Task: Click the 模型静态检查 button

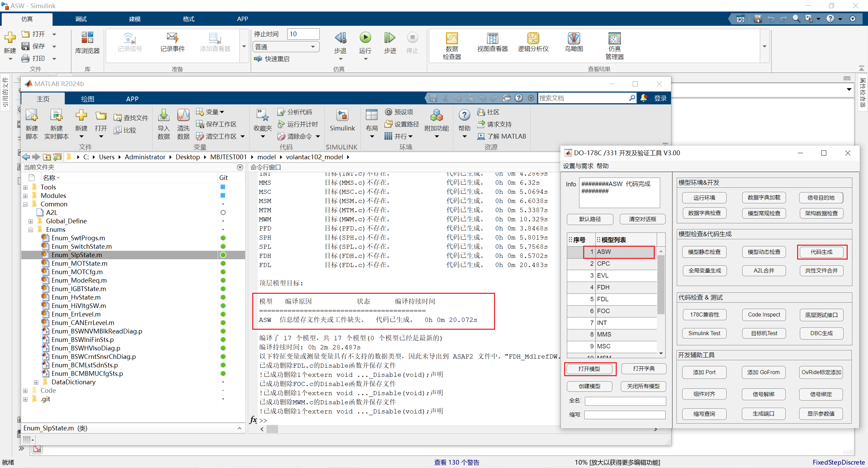Action: pyautogui.click(x=705, y=252)
